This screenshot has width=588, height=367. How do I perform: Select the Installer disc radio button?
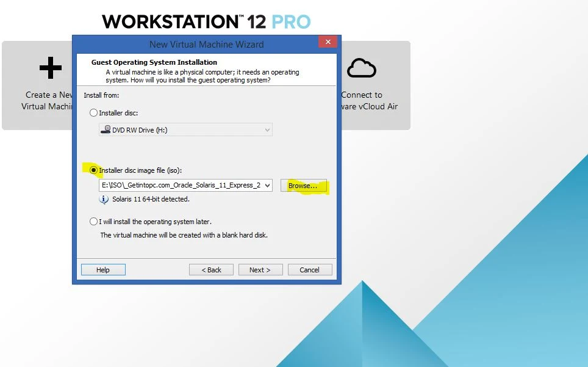click(x=93, y=112)
